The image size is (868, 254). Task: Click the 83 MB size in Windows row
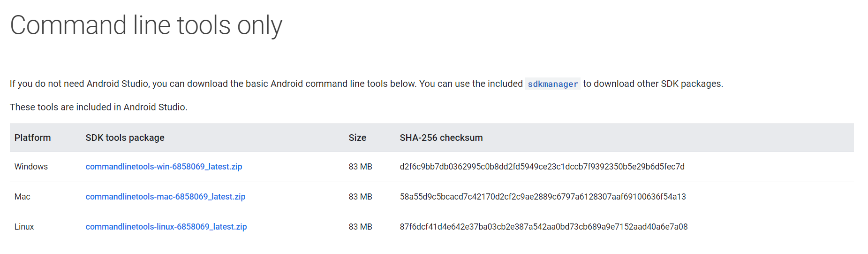(x=360, y=167)
